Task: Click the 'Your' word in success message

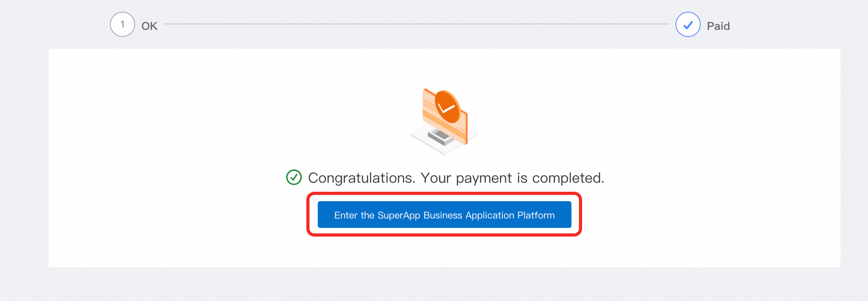Action: tap(436, 178)
